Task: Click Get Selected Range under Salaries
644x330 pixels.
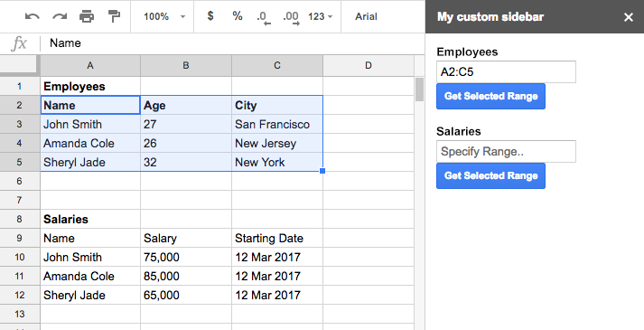Action: [x=490, y=176]
